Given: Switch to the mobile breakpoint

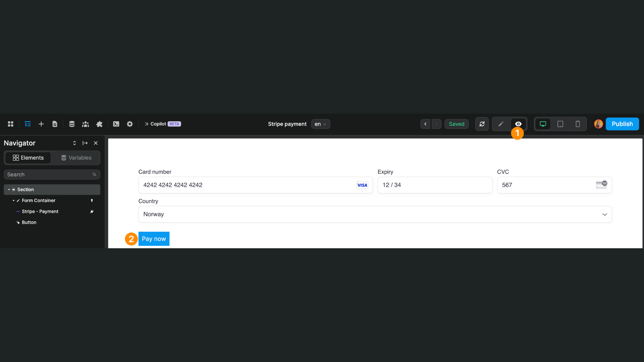Looking at the screenshot, I should click(578, 124).
